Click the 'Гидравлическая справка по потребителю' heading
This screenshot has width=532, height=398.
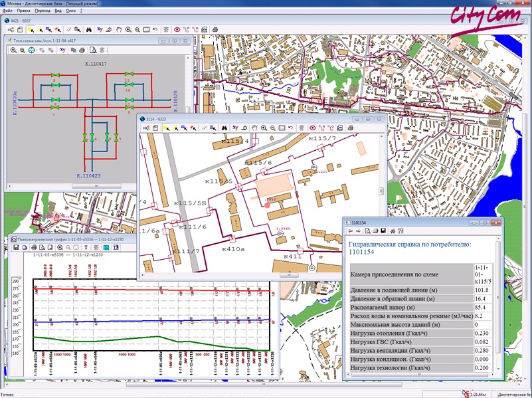(x=410, y=245)
